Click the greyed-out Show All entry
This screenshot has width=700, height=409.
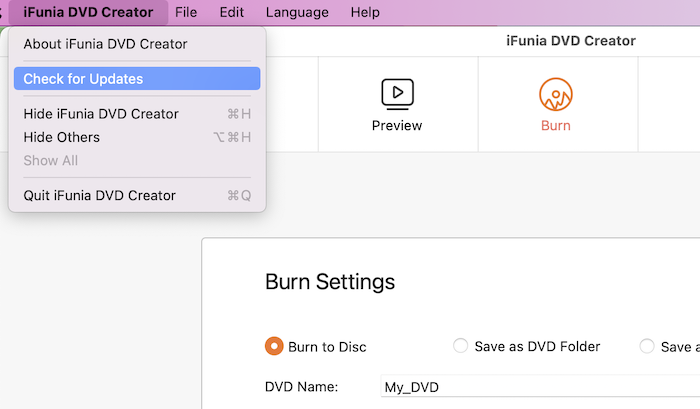coord(50,161)
